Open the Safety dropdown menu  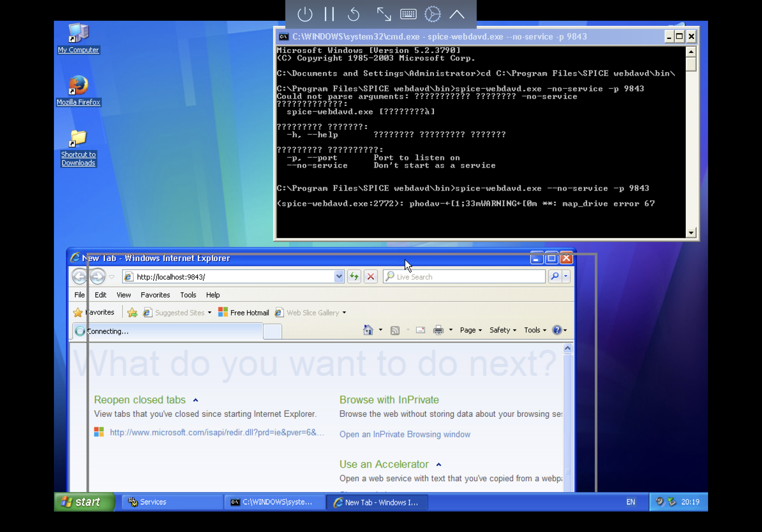click(x=503, y=330)
